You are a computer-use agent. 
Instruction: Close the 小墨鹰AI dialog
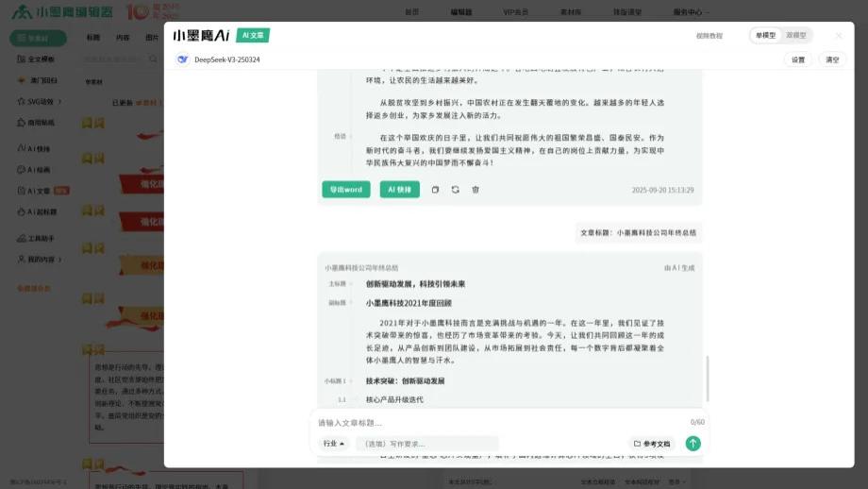click(839, 36)
